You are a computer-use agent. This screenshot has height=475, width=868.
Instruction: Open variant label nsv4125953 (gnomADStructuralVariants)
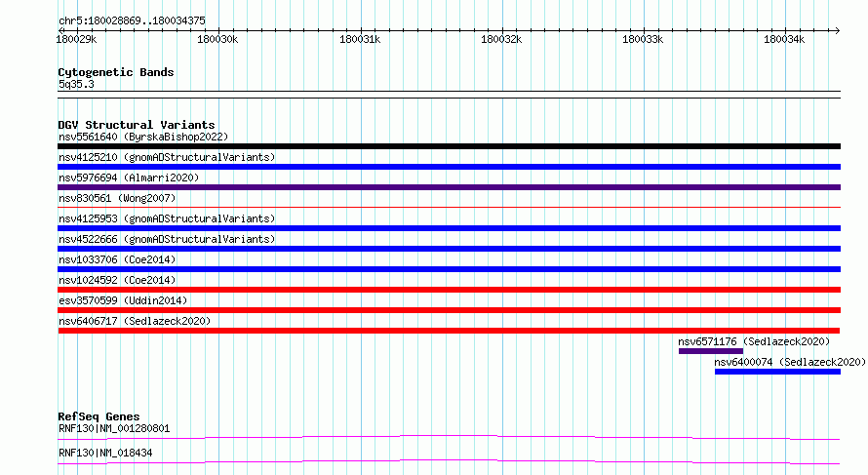[167, 218]
